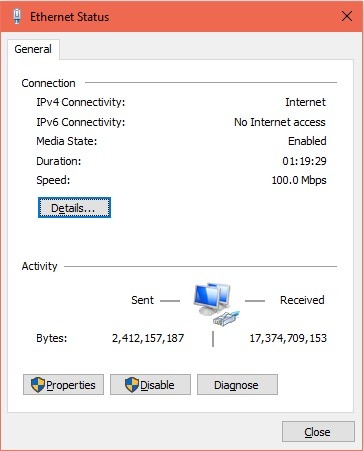The width and height of the screenshot is (364, 451).
Task: Click the received bytes count 17,374,709,153
Action: [288, 338]
